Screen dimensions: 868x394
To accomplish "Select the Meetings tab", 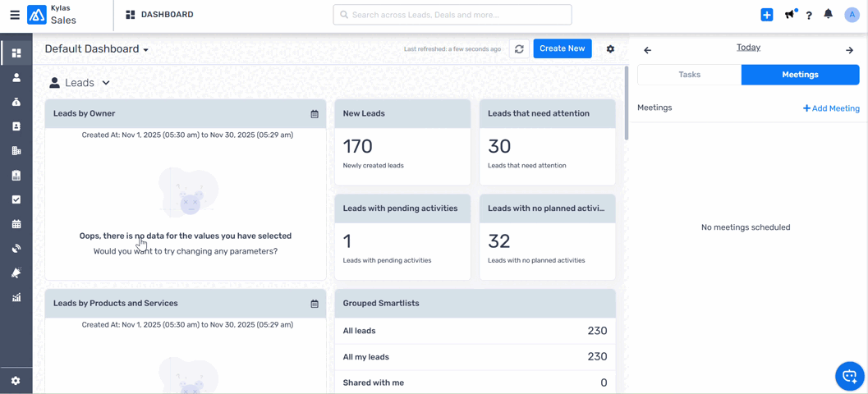I will [x=800, y=75].
